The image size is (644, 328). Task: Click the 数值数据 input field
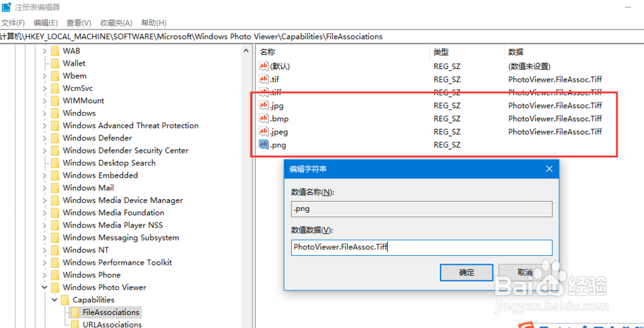pyautogui.click(x=422, y=247)
